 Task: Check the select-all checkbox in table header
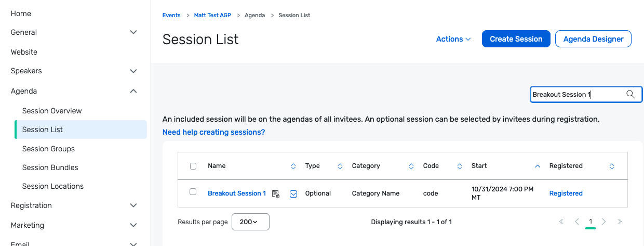point(193,166)
